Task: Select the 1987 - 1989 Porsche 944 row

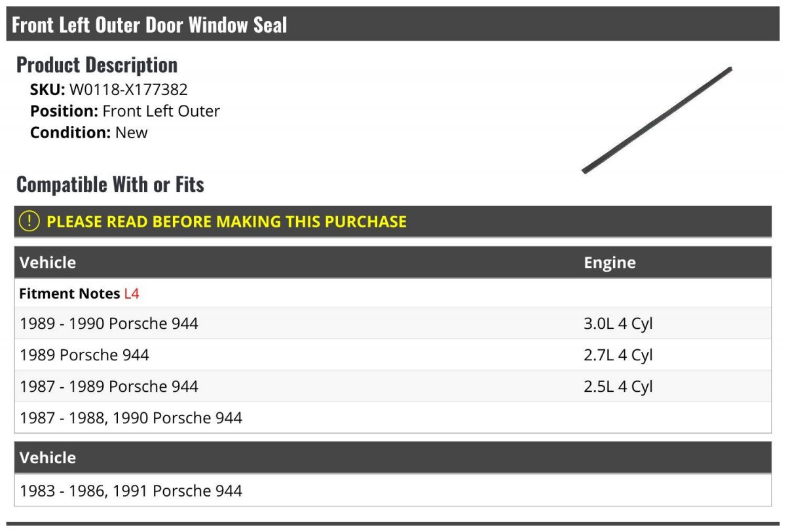Action: tap(393, 387)
